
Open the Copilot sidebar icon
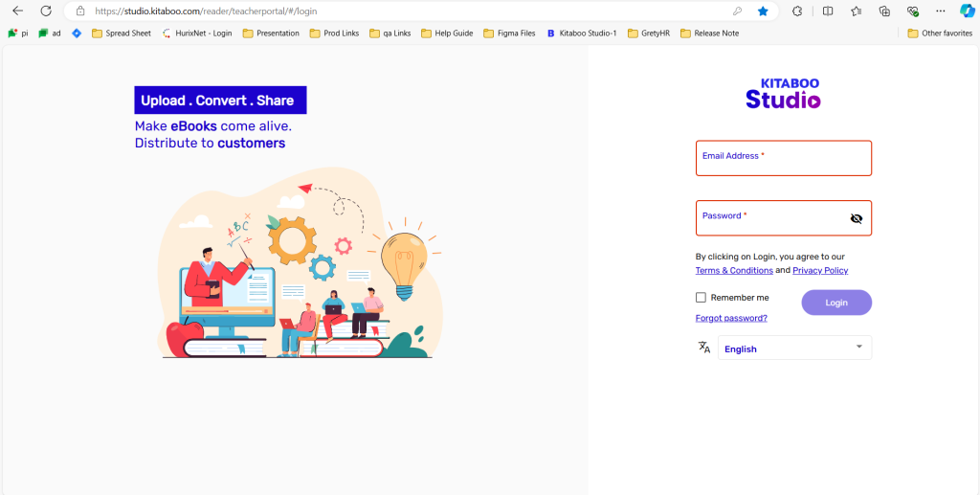coord(967,11)
